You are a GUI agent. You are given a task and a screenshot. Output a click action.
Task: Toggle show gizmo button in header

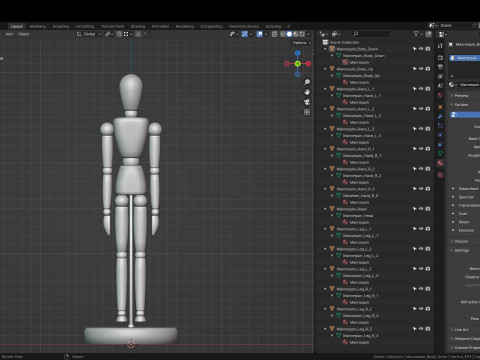pos(245,34)
